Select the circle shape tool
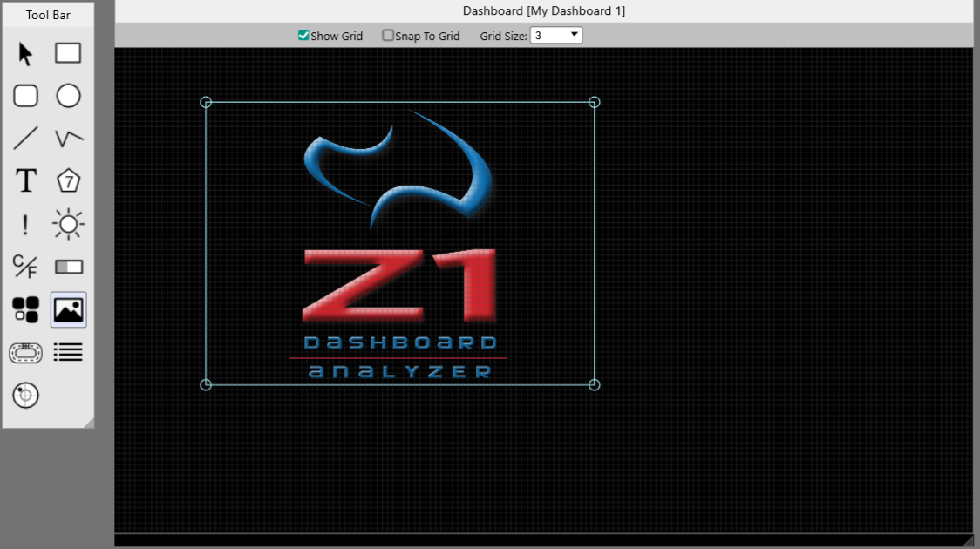 pos(68,96)
